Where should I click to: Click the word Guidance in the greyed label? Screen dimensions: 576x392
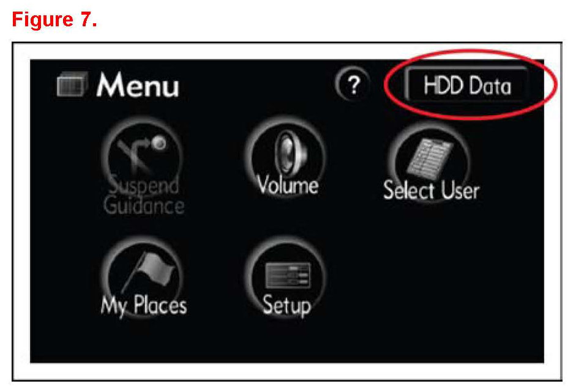tap(144, 205)
